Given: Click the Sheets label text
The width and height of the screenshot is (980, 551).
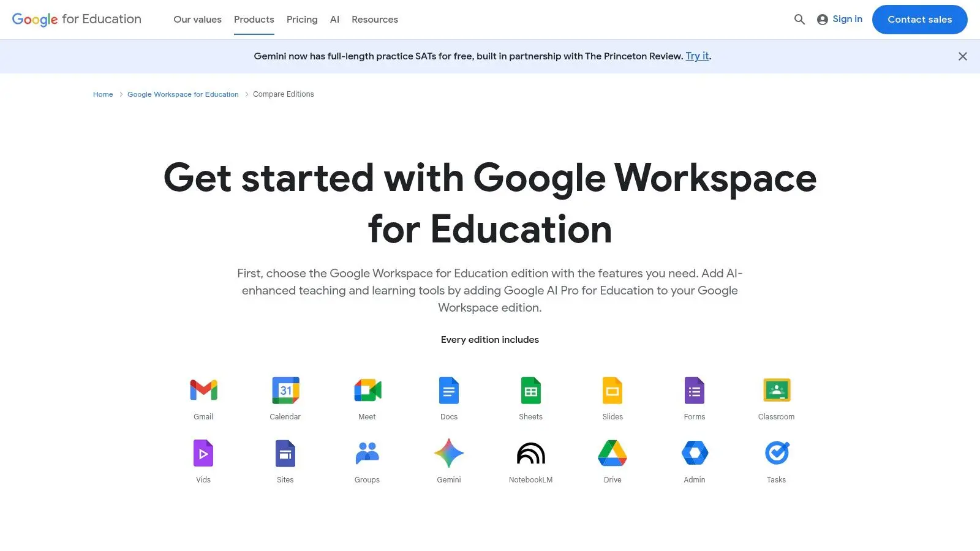Looking at the screenshot, I should tap(531, 417).
